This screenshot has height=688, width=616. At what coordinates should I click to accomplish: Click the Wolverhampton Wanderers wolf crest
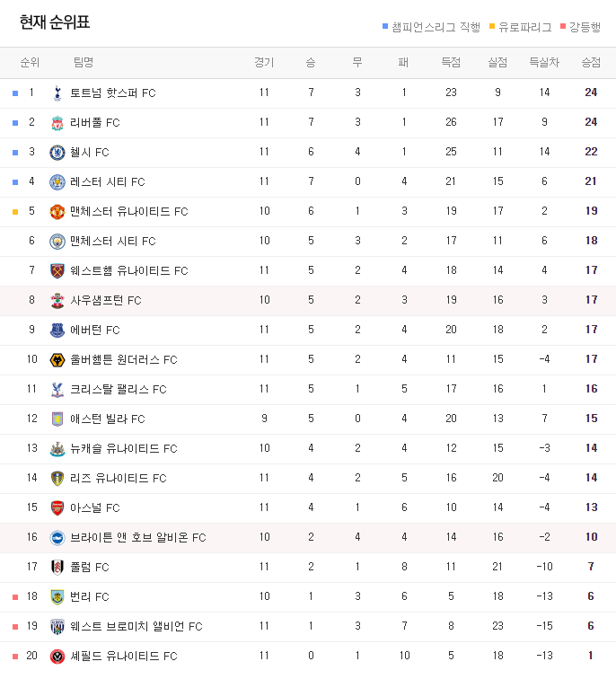57,360
